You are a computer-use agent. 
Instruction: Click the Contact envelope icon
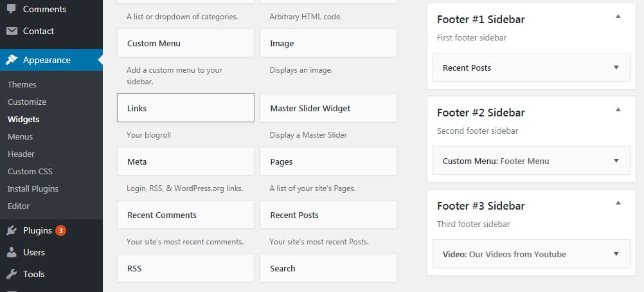tap(12, 31)
